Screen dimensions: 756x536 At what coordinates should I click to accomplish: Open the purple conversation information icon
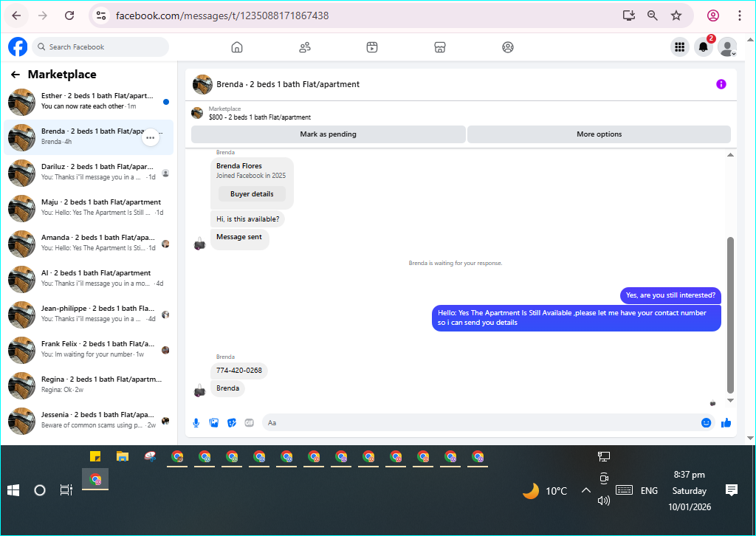pos(721,84)
